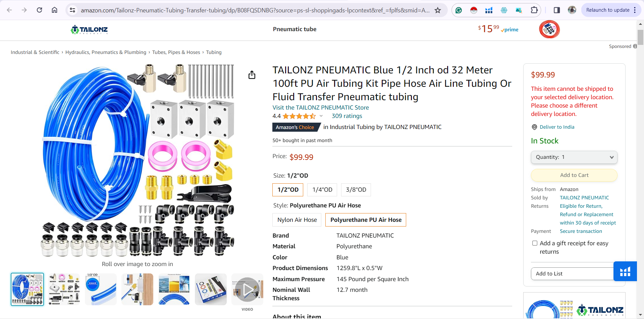Click the Chrome profile avatar icon
This screenshot has height=319, width=644.
[x=572, y=10]
